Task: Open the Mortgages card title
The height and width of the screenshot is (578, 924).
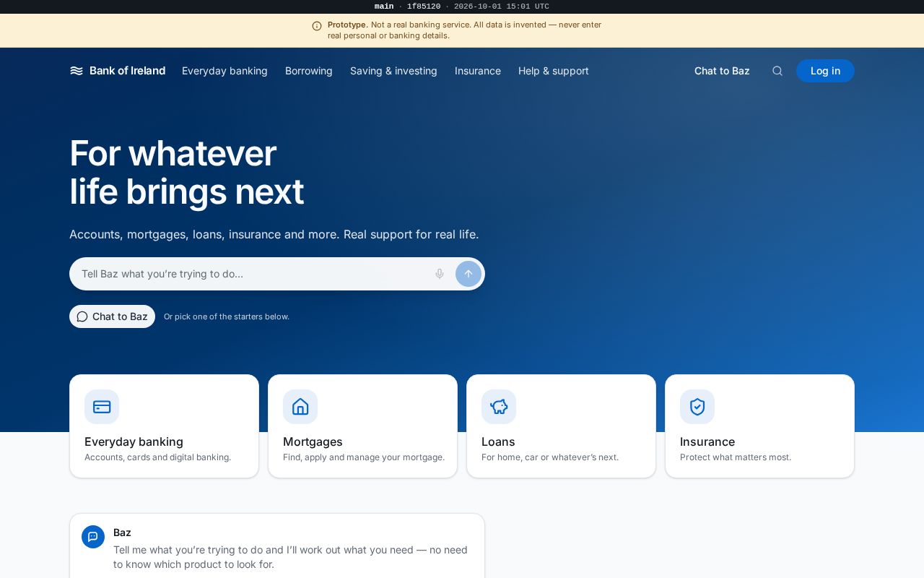Action: (313, 441)
